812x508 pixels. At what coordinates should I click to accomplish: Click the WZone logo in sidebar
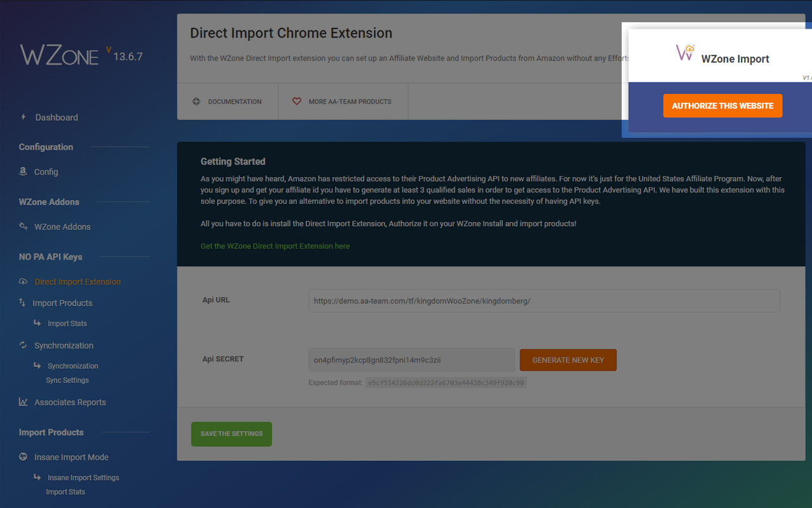pyautogui.click(x=59, y=55)
